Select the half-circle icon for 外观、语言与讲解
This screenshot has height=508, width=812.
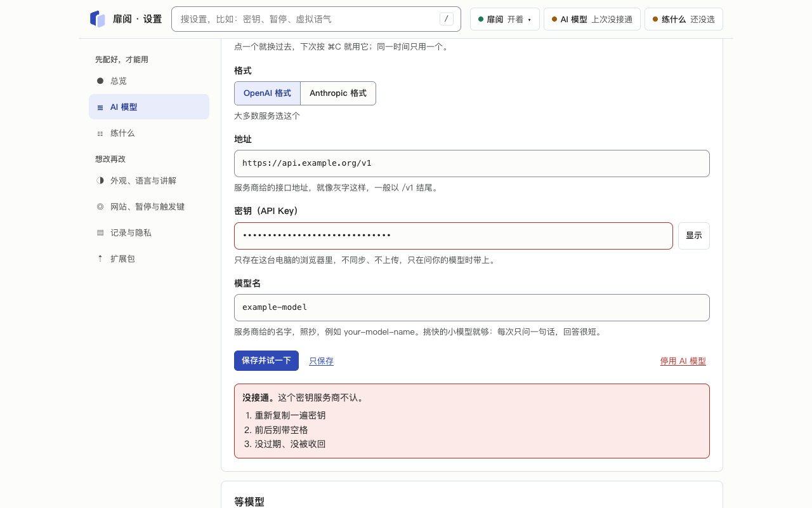pos(100,180)
